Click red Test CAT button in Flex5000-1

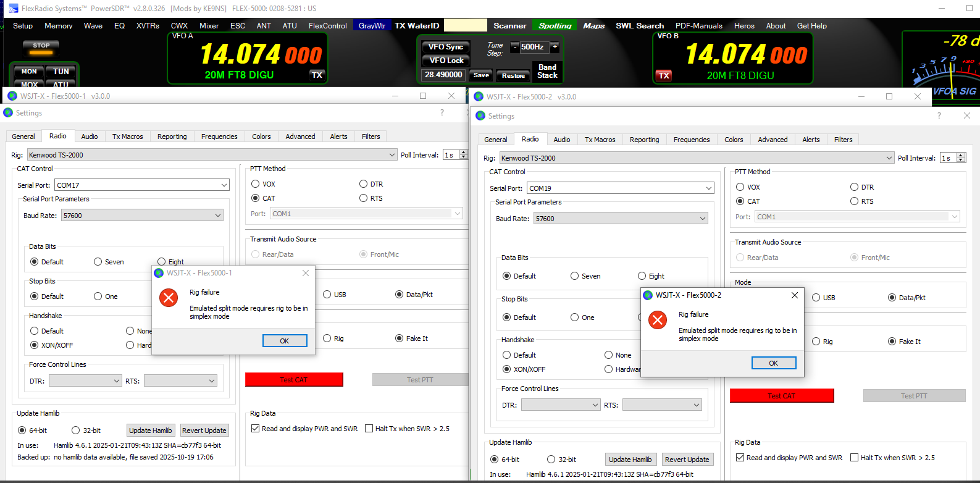[x=294, y=380]
